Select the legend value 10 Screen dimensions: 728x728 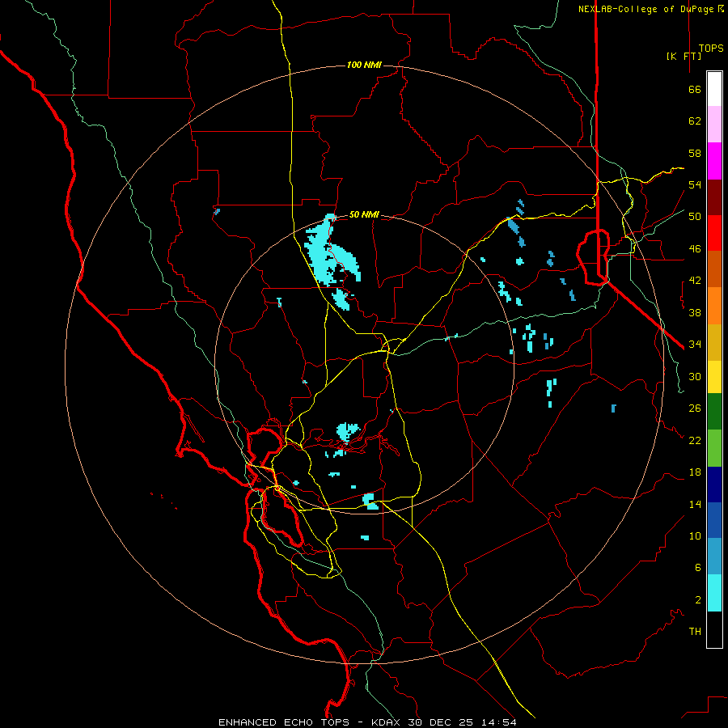click(695, 536)
